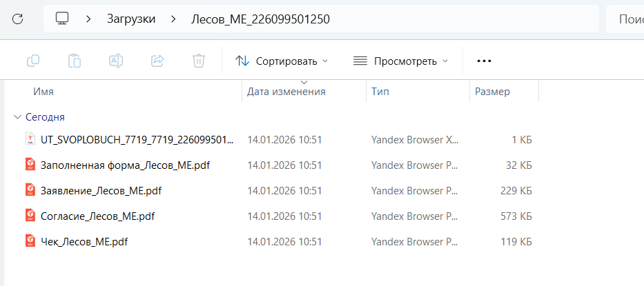Screen dimensions: 644x286
Task: Select file Согласие_Лесов_МЕ.pdf
Action: (x=98, y=216)
